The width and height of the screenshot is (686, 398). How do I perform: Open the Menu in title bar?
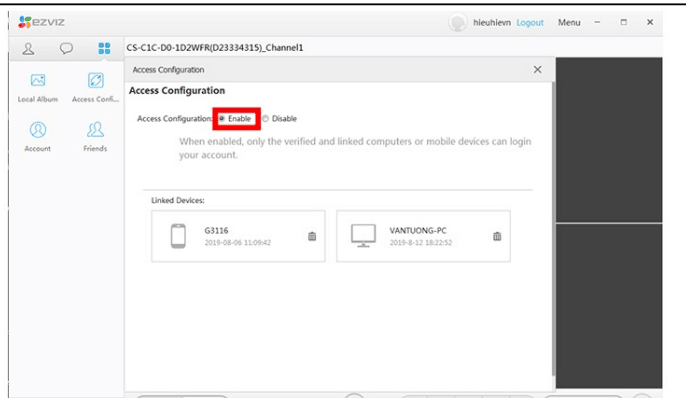[x=569, y=22]
